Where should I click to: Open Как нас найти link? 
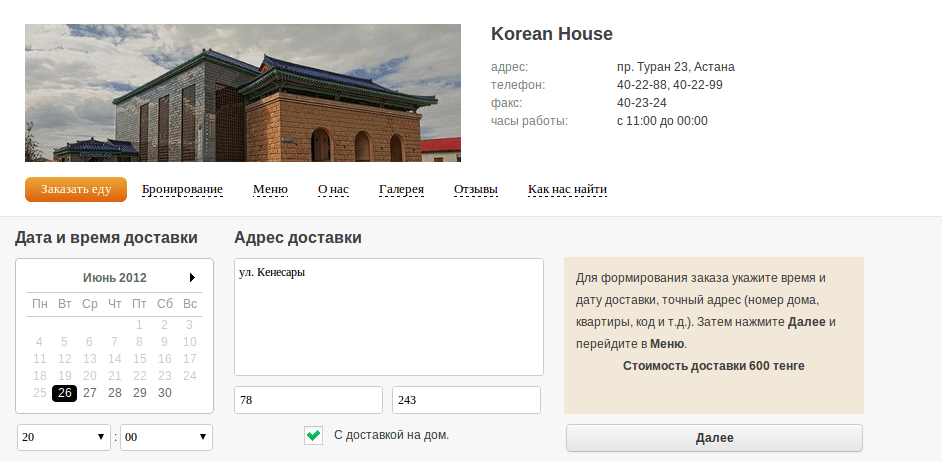pyautogui.click(x=567, y=189)
